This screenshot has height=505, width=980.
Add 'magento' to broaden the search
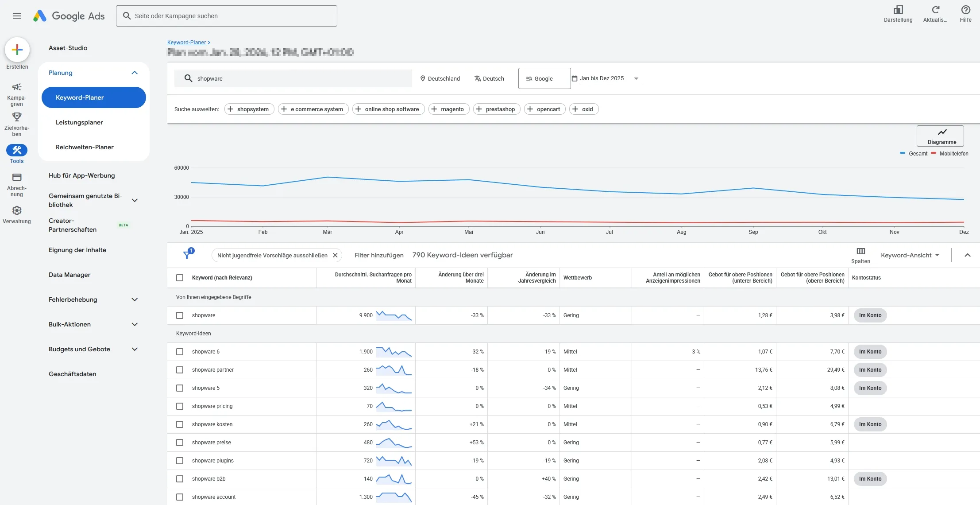point(448,109)
